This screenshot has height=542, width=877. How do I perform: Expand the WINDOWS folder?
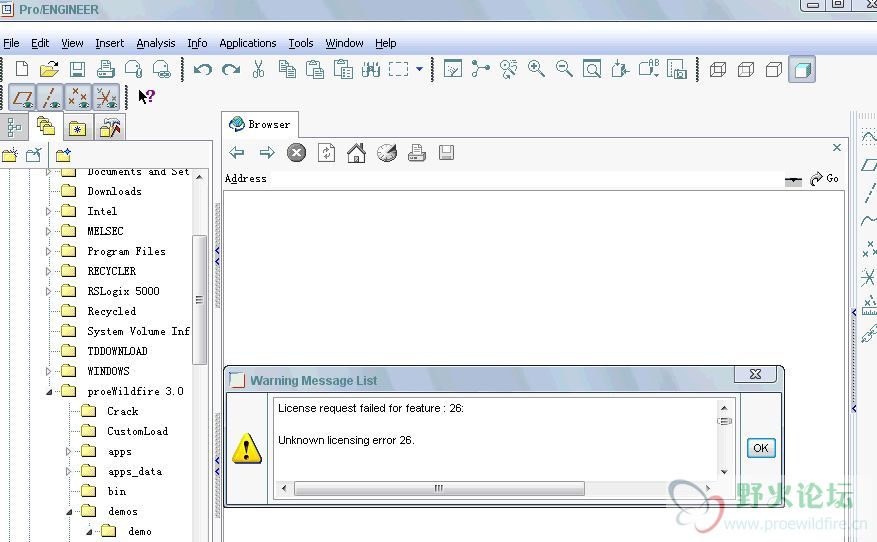48,371
